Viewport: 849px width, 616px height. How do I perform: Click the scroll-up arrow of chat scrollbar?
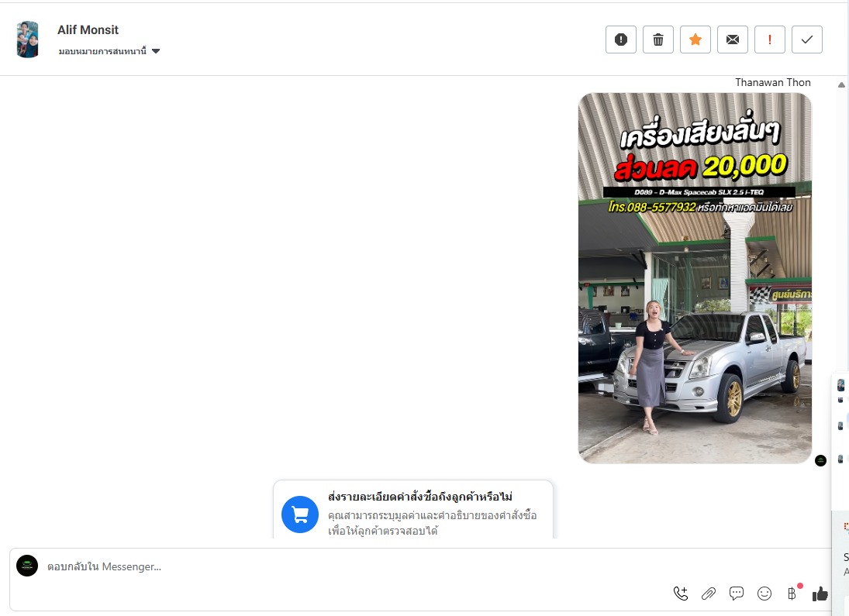point(841,85)
